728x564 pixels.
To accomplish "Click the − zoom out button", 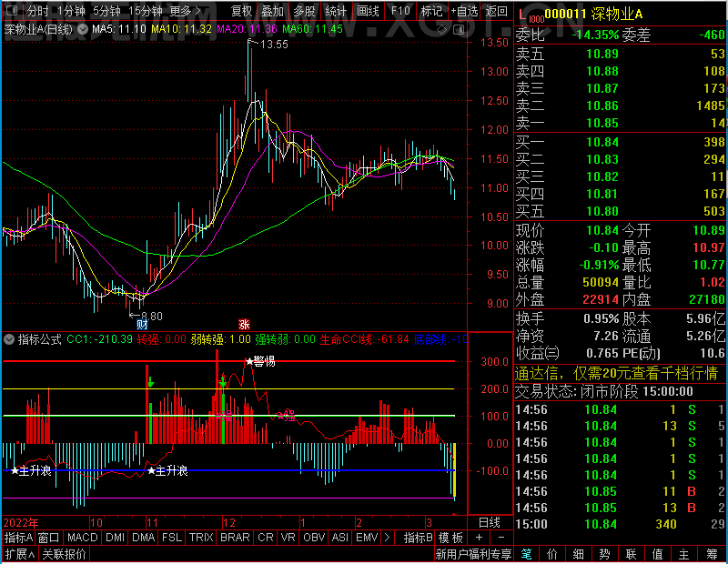I will [501, 538].
